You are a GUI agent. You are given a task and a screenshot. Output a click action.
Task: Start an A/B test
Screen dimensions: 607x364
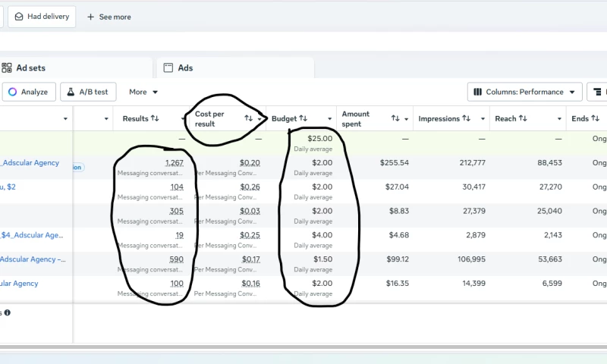[x=88, y=92]
